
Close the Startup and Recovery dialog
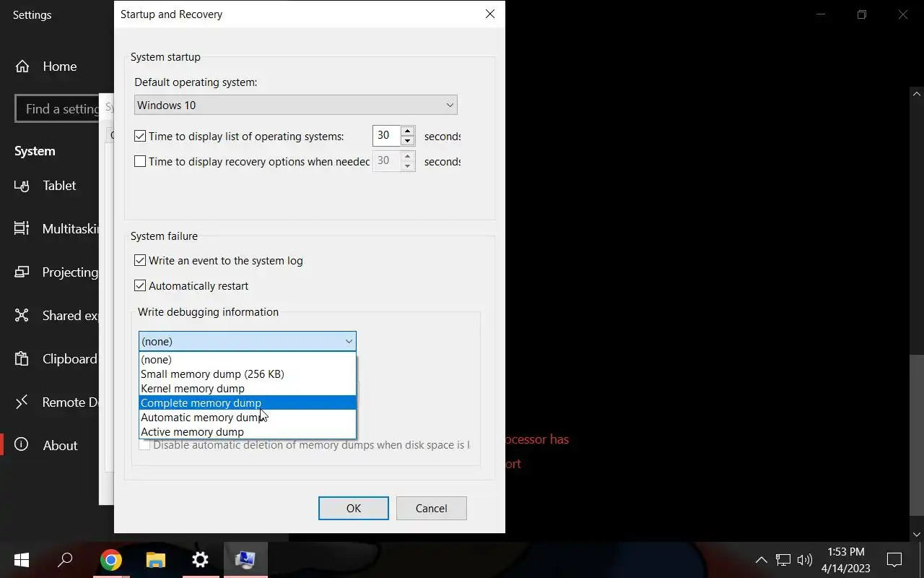490,14
